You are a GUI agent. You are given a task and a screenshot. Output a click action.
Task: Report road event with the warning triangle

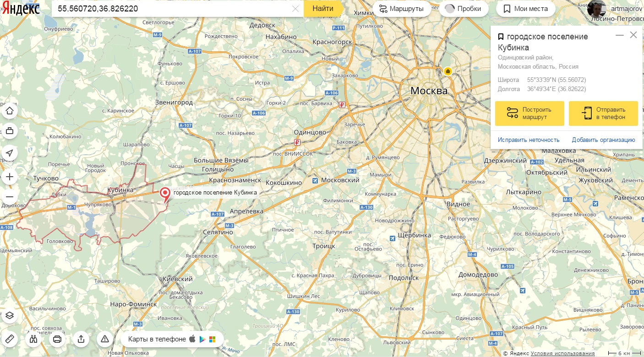105,339
